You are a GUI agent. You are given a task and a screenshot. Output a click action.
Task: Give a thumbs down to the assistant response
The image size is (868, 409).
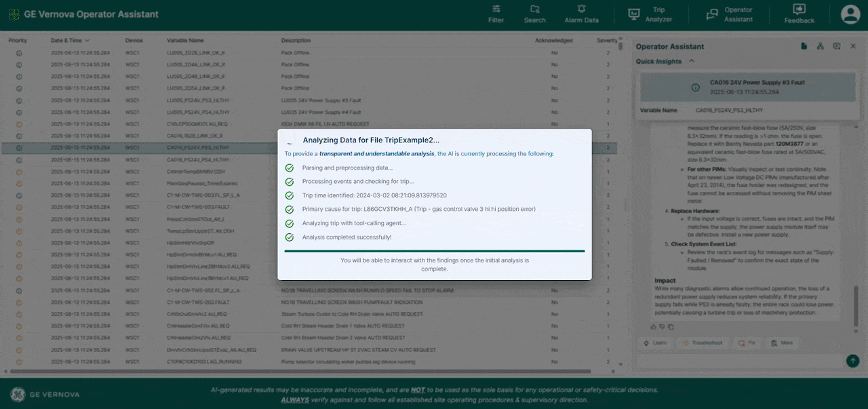(x=661, y=326)
